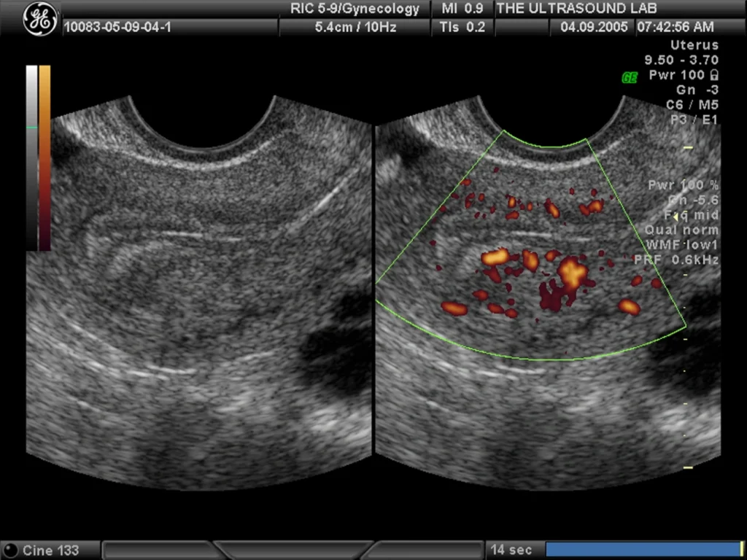Click the top yellow depth scale tick
This screenshot has height=560, width=747.
(x=688, y=148)
